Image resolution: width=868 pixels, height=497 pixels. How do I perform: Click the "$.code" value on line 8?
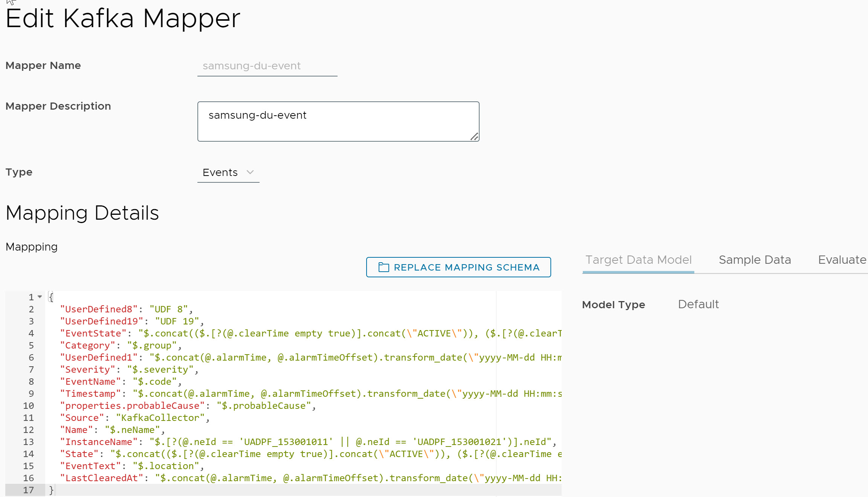155,382
